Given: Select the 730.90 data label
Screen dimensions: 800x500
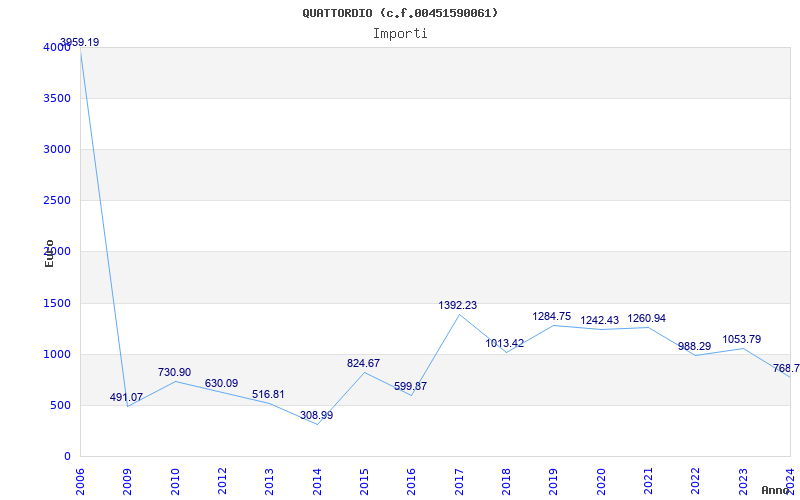Looking at the screenshot, I should click(x=174, y=372).
